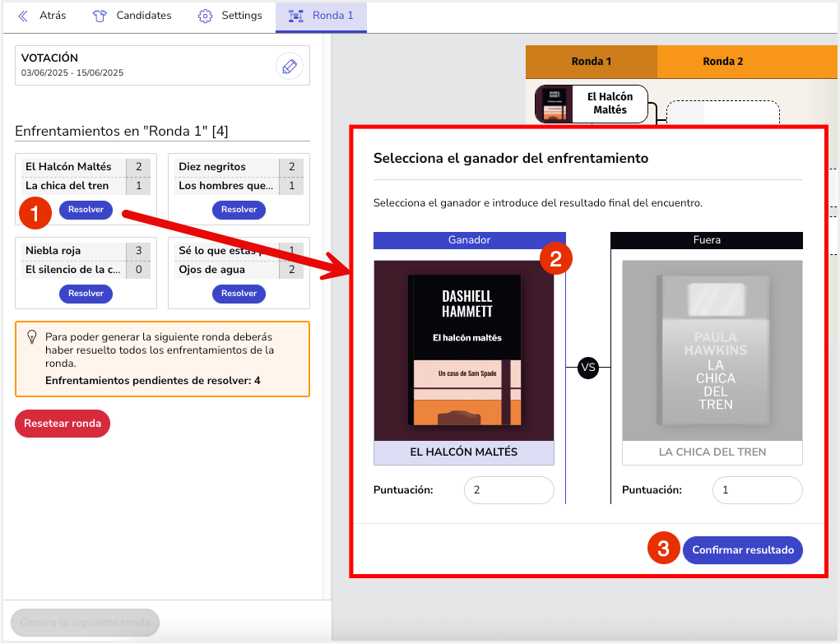Click the El Halcón Maltés row in matchups
840x644 pixels.
click(86, 167)
